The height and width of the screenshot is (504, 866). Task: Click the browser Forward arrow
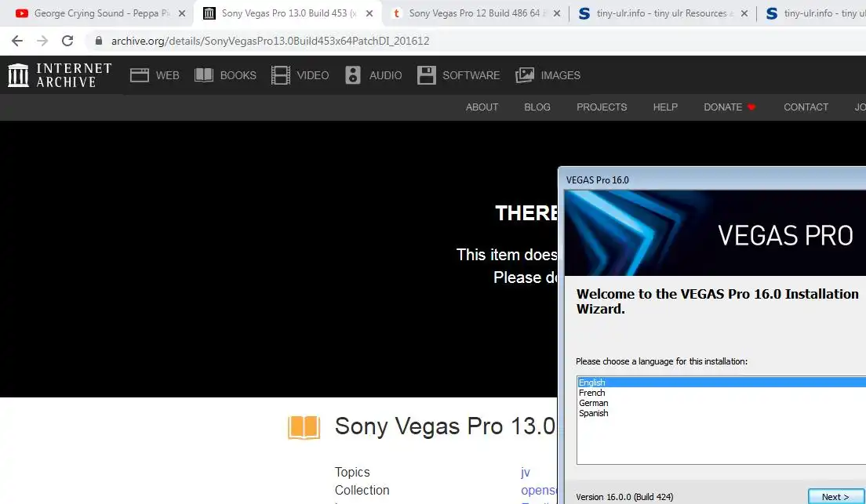tap(42, 41)
